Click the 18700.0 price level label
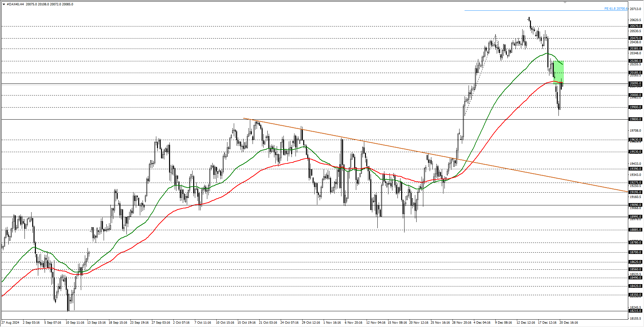Image resolution: width=644 pixels, height=327 pixels. [635, 252]
